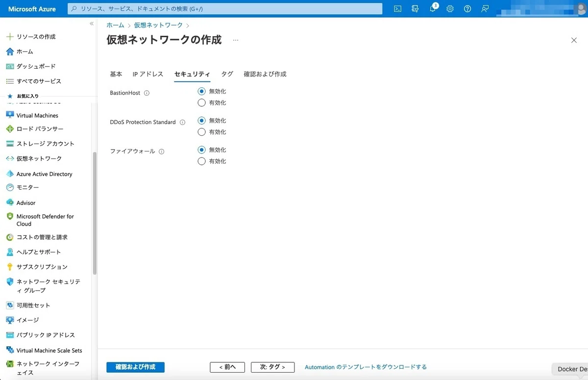Select 無効化 for BastionHost
The image size is (588, 380).
[x=201, y=91]
